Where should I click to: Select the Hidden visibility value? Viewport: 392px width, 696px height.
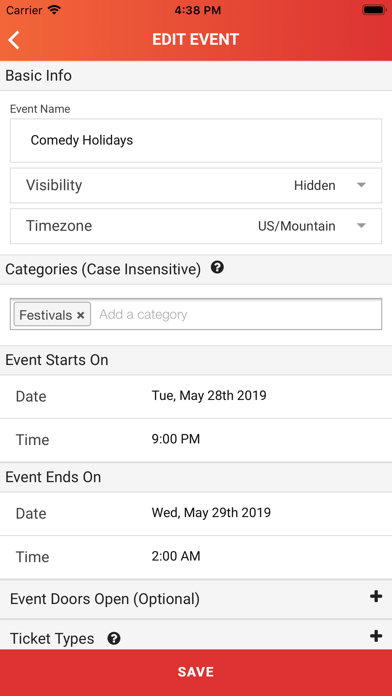[x=315, y=186]
